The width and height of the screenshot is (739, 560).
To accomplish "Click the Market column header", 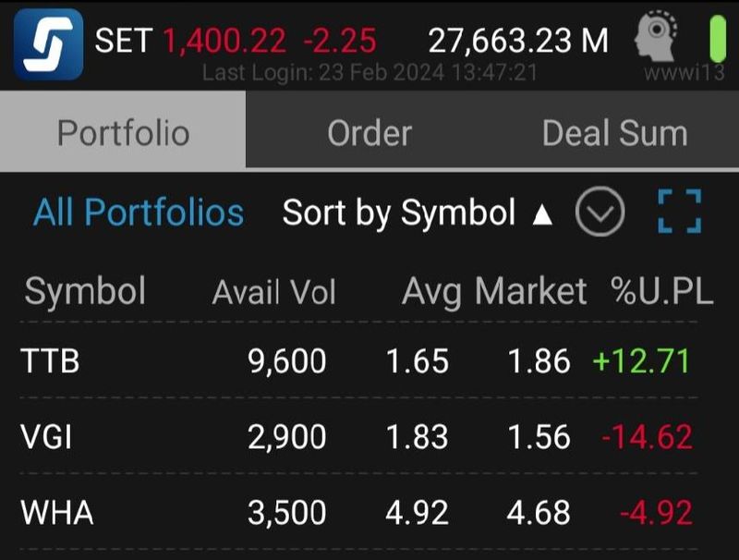I will click(531, 292).
